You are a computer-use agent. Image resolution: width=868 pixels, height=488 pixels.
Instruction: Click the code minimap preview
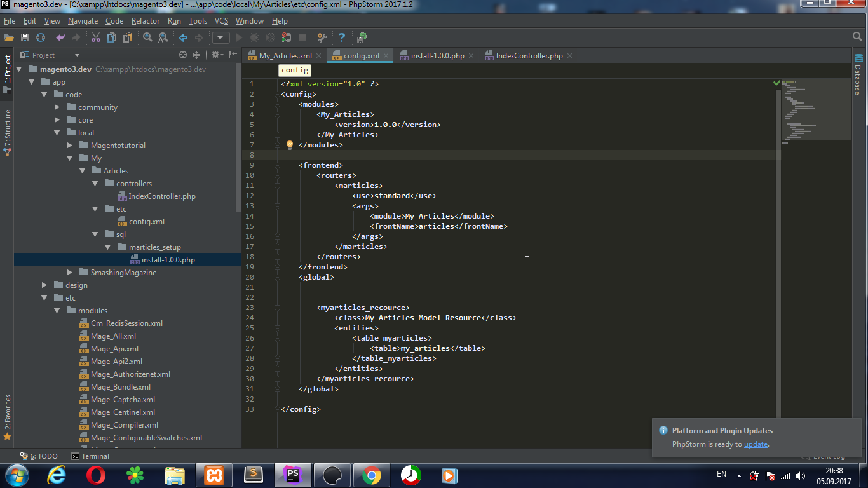click(x=817, y=111)
